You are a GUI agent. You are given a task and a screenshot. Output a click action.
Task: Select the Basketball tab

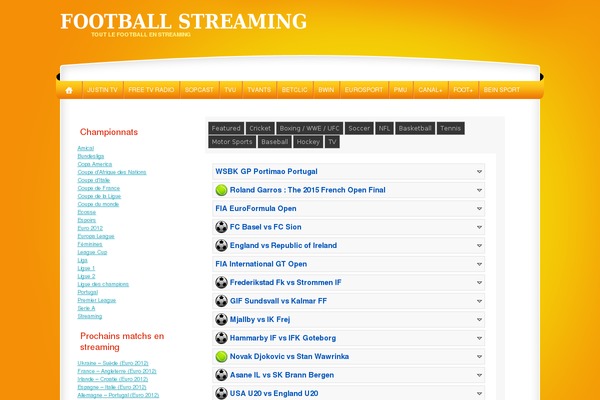[x=415, y=128]
